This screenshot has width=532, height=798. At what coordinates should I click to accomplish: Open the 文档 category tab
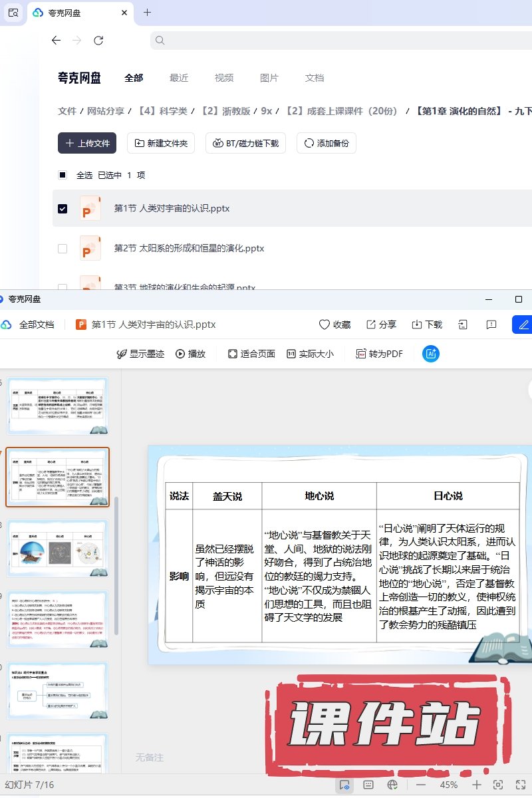pyautogui.click(x=315, y=78)
